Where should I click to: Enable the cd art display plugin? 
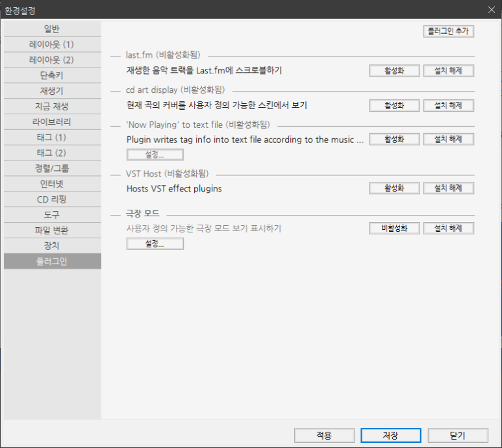click(x=394, y=106)
